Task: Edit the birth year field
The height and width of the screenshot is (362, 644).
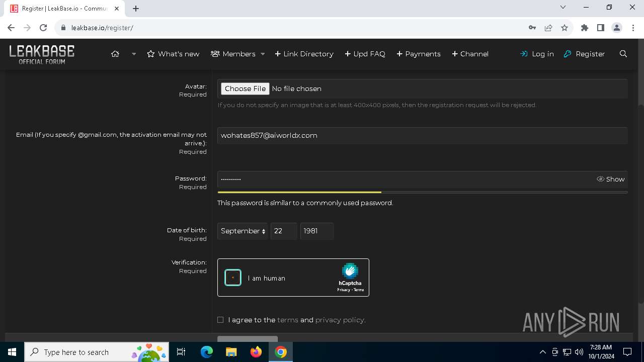Action: coord(317,231)
